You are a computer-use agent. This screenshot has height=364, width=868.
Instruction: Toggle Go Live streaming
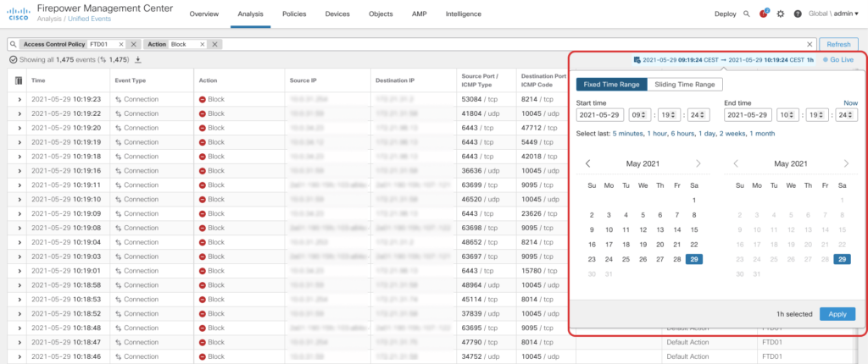(838, 60)
